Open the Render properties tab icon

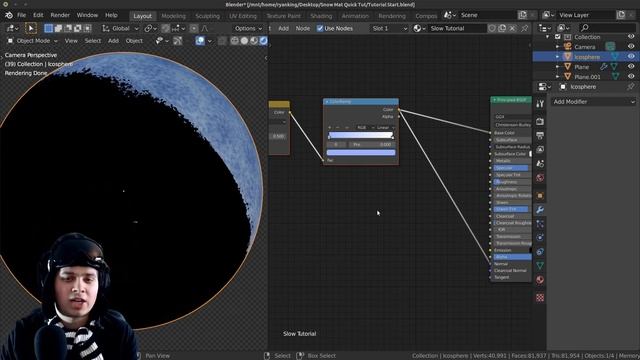tap(540, 121)
